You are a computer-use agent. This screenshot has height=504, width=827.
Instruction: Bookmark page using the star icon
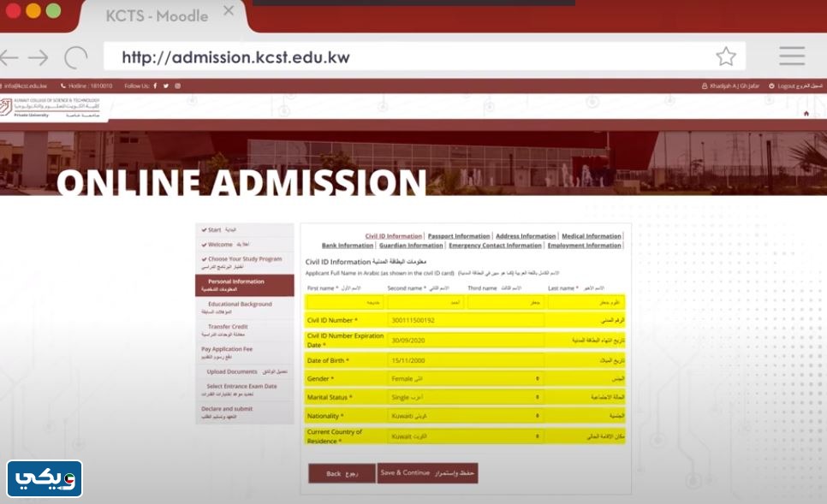click(725, 56)
